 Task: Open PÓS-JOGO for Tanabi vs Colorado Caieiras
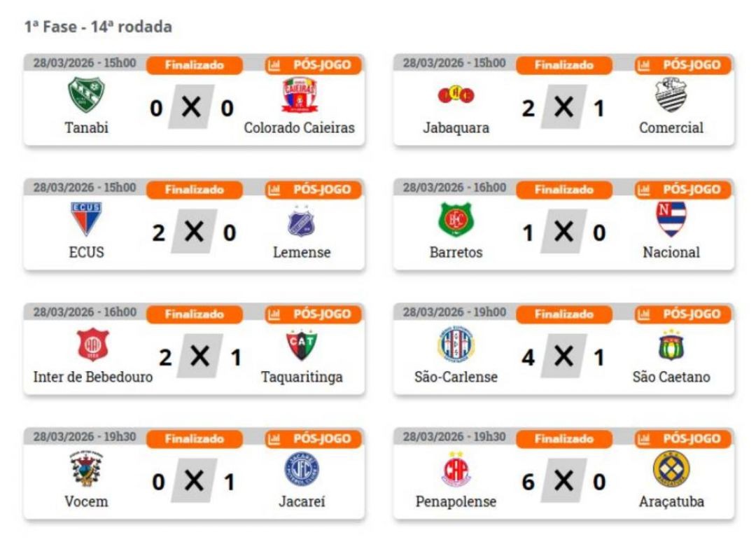click(x=314, y=65)
